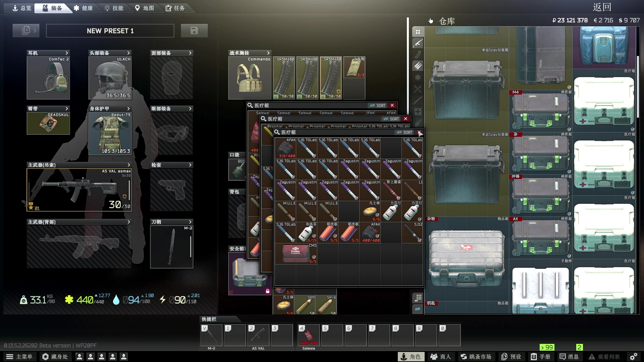Viewport: 644px width, 362px height.
Task: Select quick bar slot 4 Salewa
Action: [308, 335]
